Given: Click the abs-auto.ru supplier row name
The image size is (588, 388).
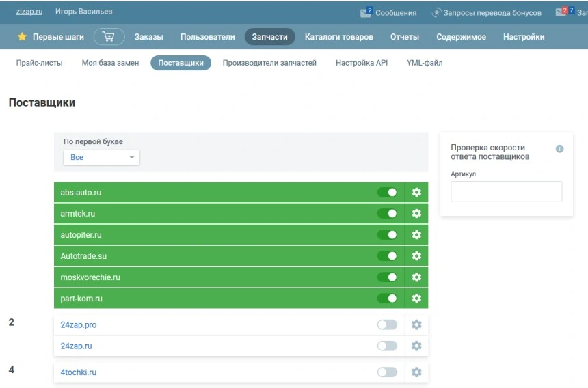Looking at the screenshot, I should (x=81, y=193).
